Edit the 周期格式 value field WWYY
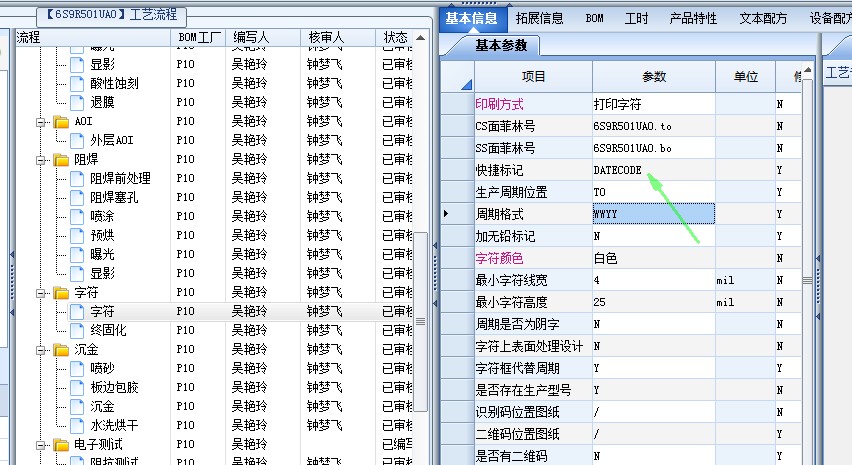 pyautogui.click(x=654, y=214)
